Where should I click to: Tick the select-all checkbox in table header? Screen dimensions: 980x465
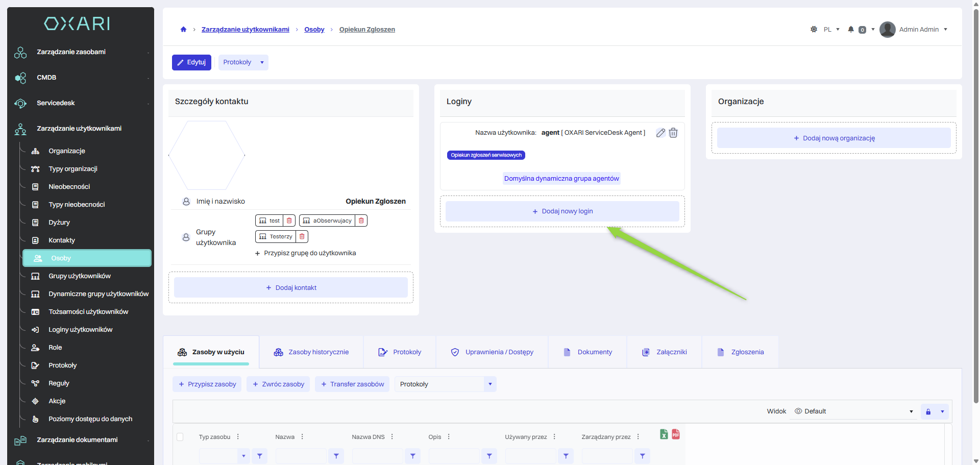[x=180, y=437]
